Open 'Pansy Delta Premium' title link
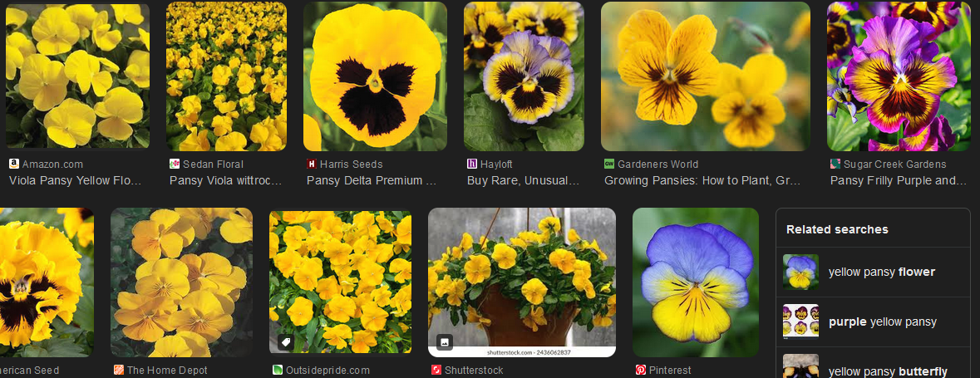The width and height of the screenshot is (980, 378). (372, 180)
